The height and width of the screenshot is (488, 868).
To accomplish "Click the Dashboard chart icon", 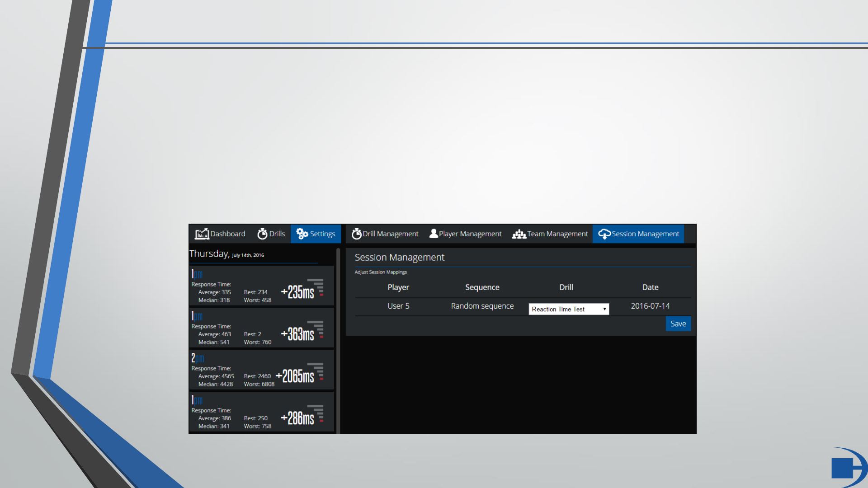I will pyautogui.click(x=202, y=234).
